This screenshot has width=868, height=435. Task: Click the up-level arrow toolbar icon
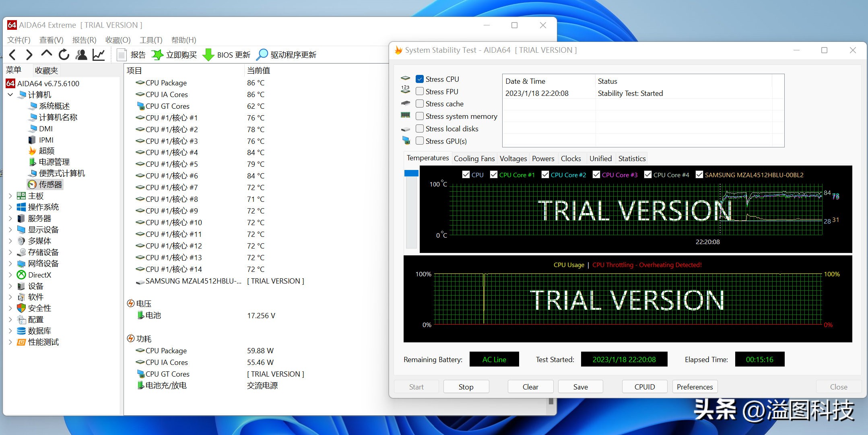pyautogui.click(x=46, y=54)
